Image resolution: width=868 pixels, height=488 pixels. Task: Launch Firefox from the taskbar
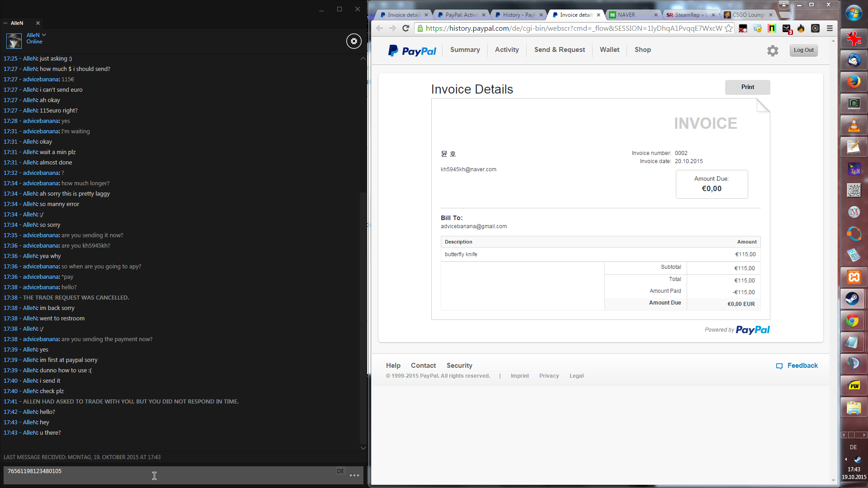(x=853, y=82)
